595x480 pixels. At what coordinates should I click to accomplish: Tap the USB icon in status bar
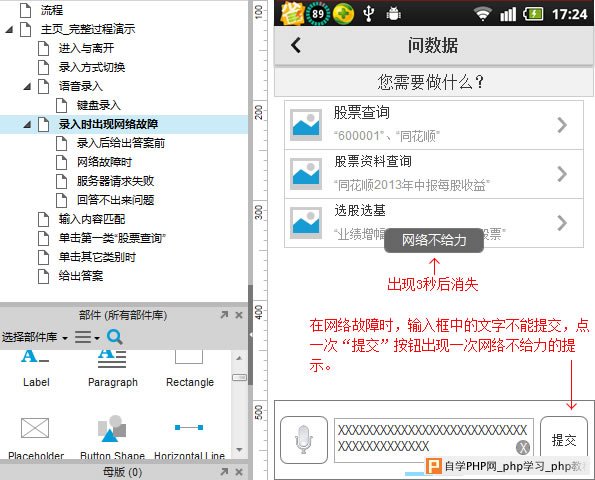point(368,14)
